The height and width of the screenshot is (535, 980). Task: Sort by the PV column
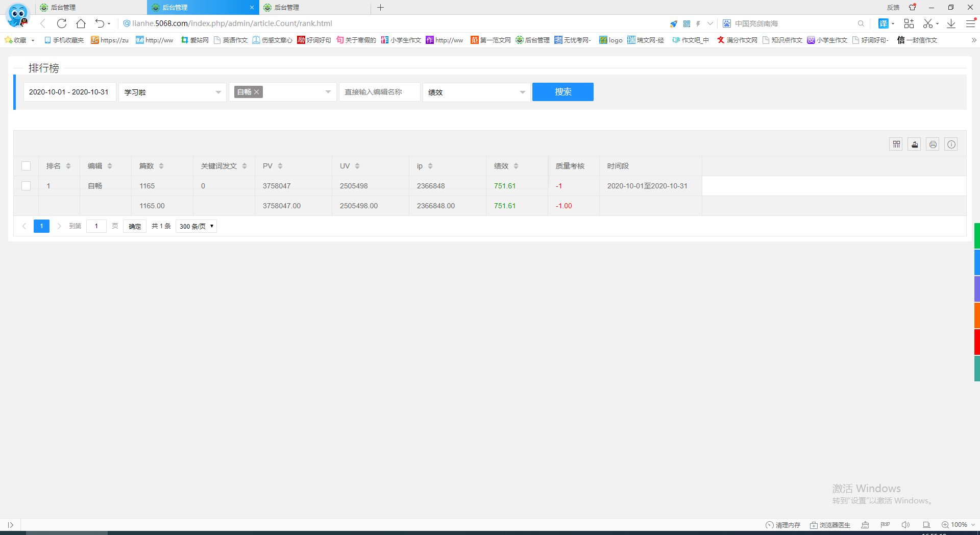click(280, 166)
